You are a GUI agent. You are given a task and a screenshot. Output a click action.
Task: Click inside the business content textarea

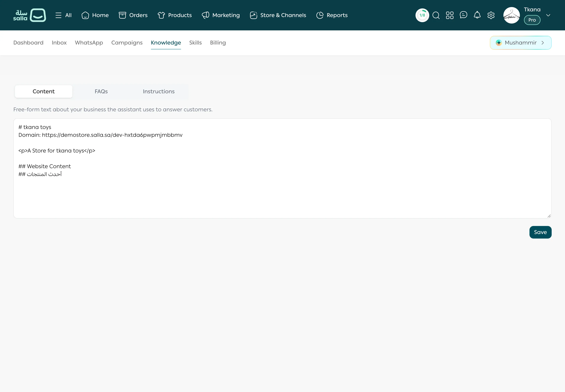point(282,169)
